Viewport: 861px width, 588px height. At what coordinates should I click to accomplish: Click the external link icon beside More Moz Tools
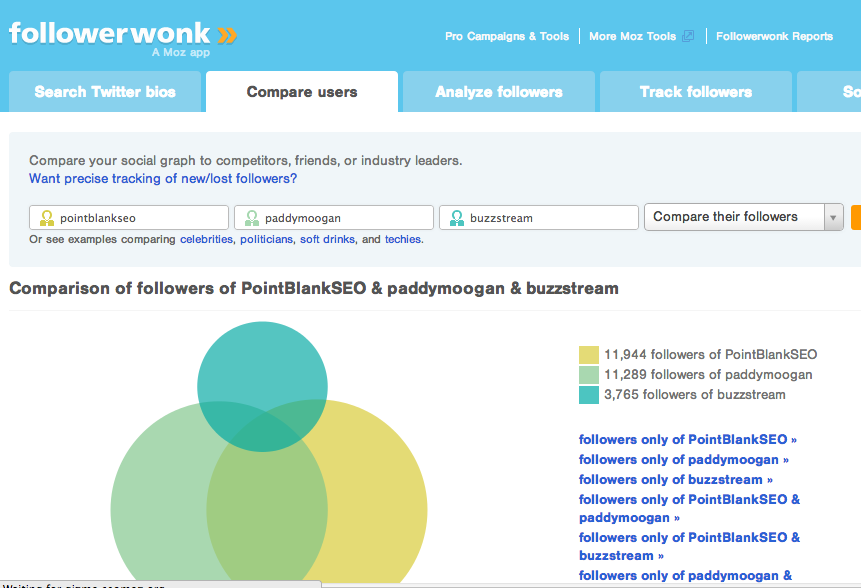click(x=688, y=36)
